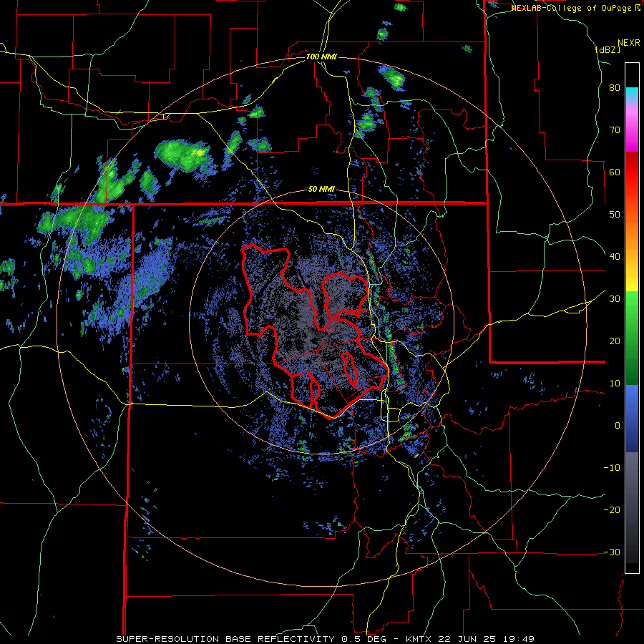Click the 70 dBZ value on the color scale

coord(615,130)
